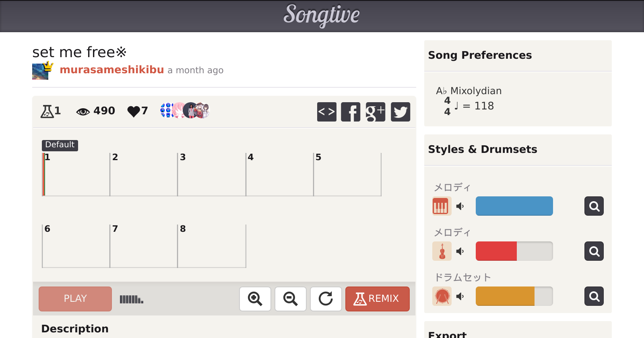Image resolution: width=644 pixels, height=338 pixels.
Task: Click the REMIX button
Action: point(377,299)
